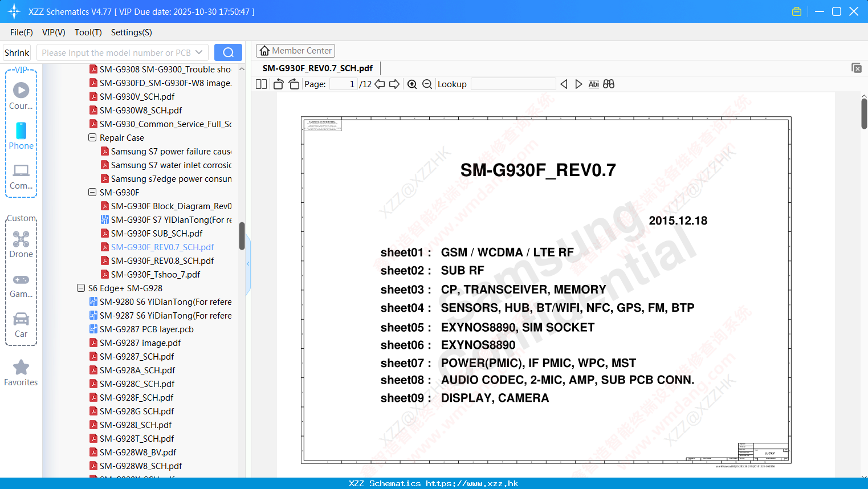This screenshot has height=489, width=868.
Task: Open the Drone category
Action: (x=21, y=244)
